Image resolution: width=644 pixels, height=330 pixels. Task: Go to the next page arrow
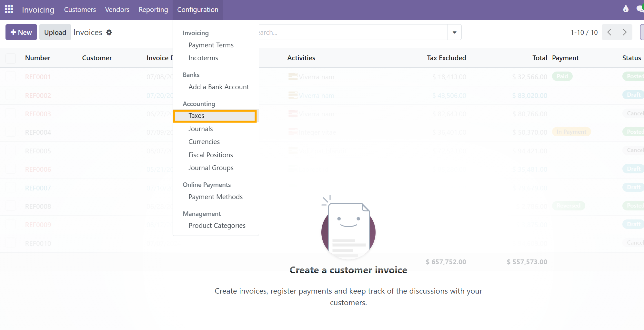[x=625, y=32]
